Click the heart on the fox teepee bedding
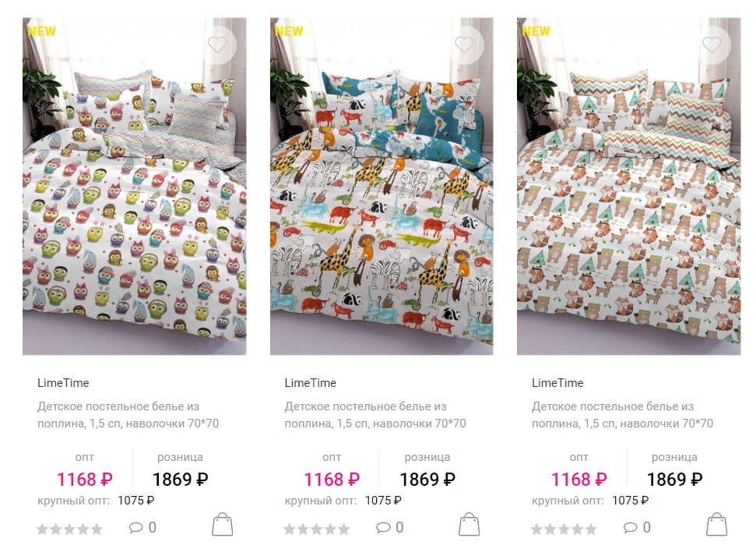This screenshot has width=756, height=552. coord(712,44)
